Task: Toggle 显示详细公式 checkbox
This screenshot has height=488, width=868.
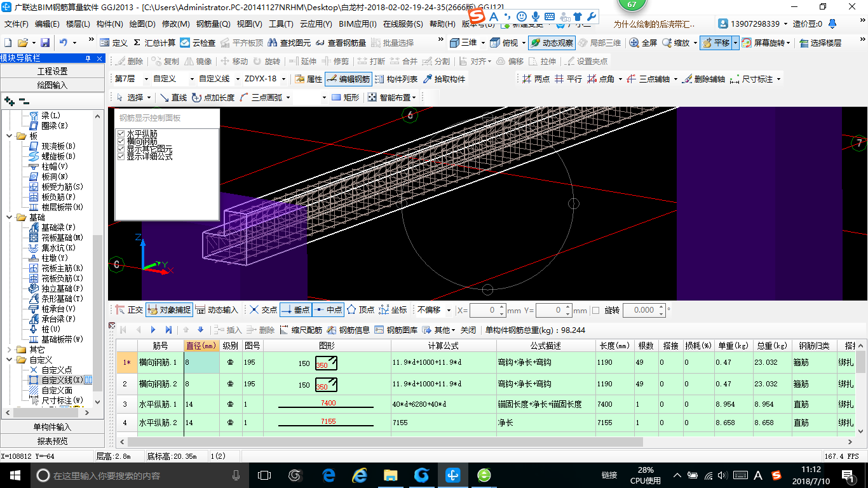Action: pyautogui.click(x=121, y=156)
